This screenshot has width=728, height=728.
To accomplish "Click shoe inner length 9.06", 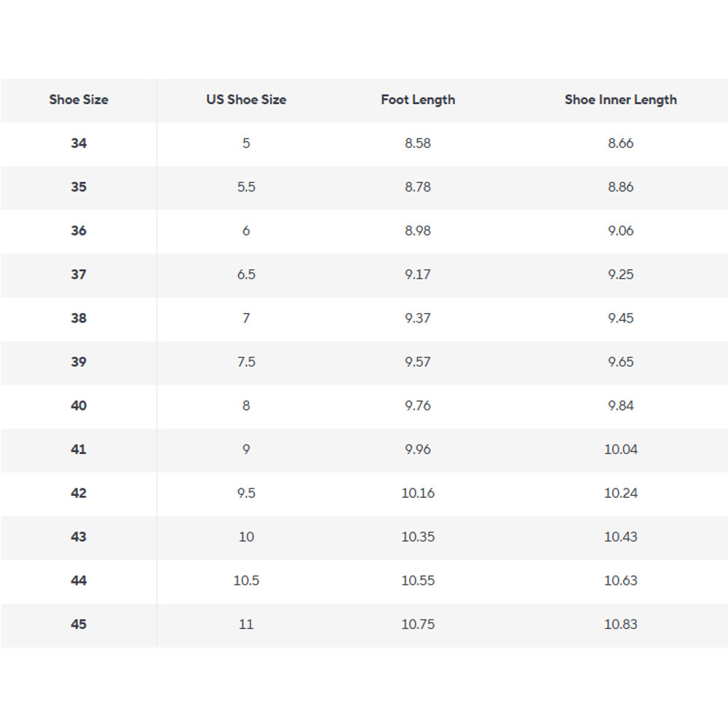I will point(620,231).
